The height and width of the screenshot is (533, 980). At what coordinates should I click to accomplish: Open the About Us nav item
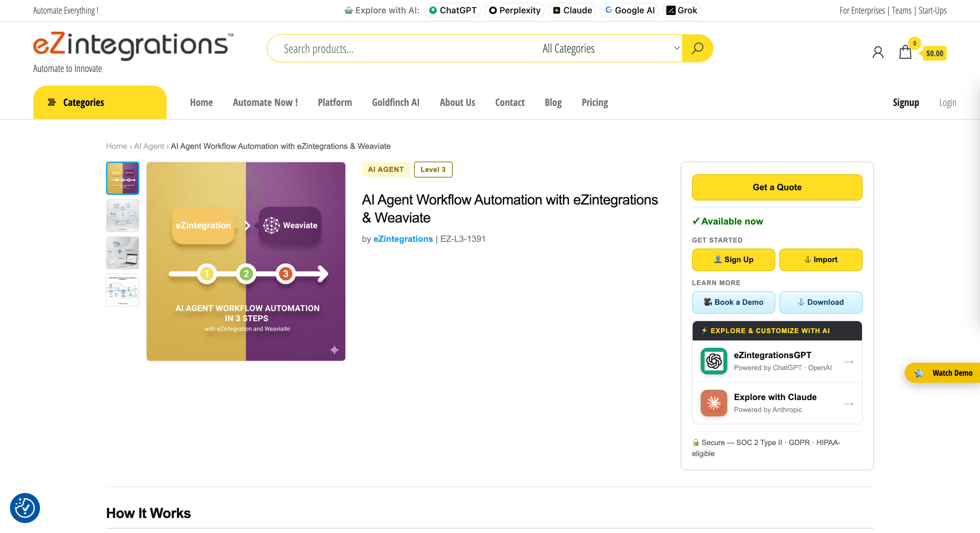click(x=457, y=102)
